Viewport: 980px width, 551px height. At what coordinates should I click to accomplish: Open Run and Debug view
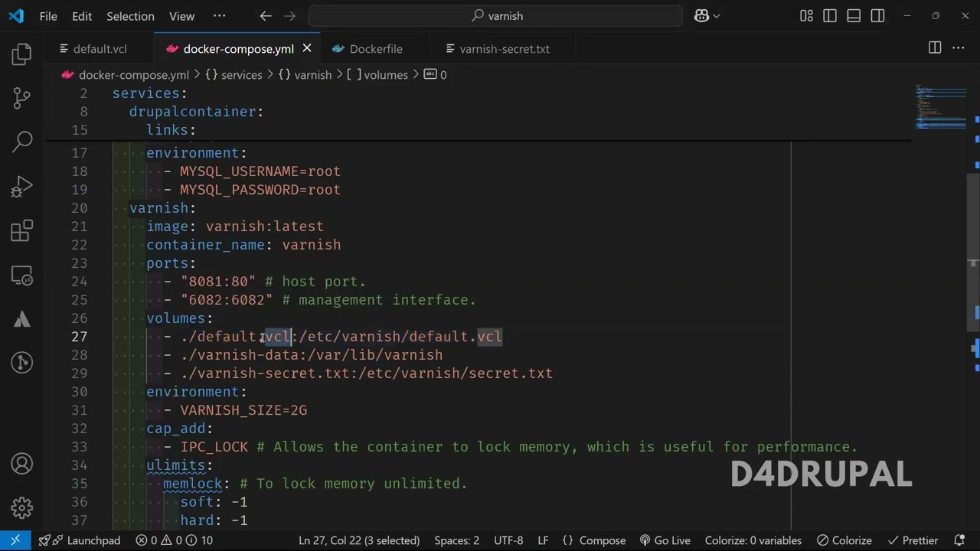pyautogui.click(x=22, y=186)
